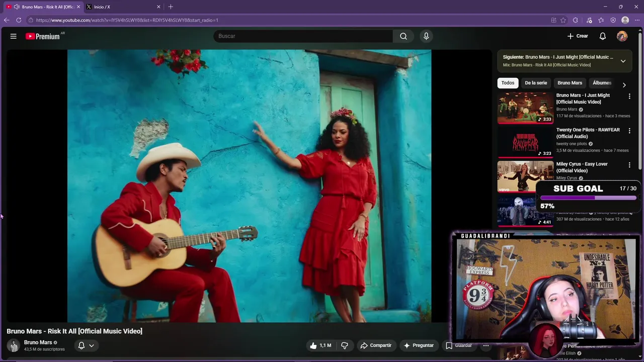Screen dimensions: 644x362
Task: Reload the page with refresh icon
Action: pyautogui.click(x=19, y=20)
